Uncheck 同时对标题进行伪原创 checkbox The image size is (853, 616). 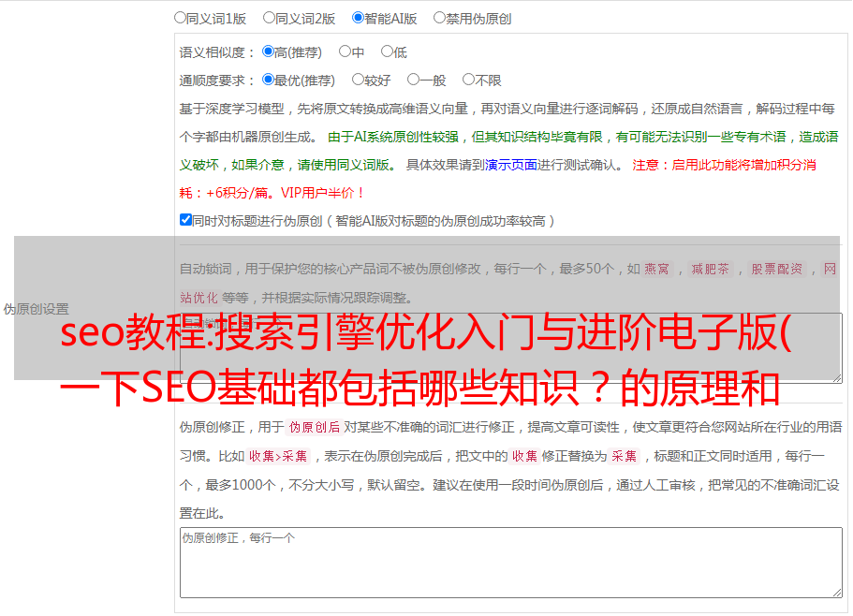pyautogui.click(x=185, y=220)
